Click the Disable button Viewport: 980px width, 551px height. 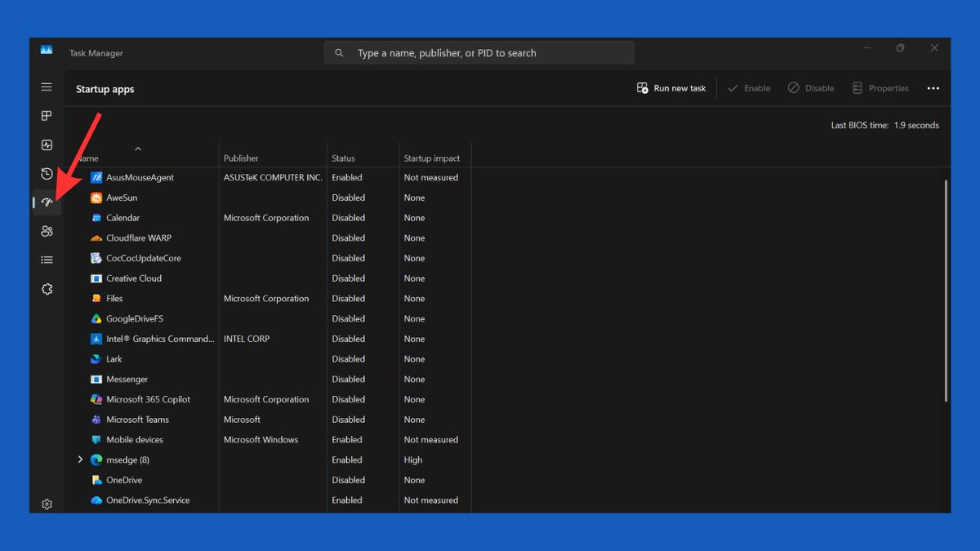811,88
